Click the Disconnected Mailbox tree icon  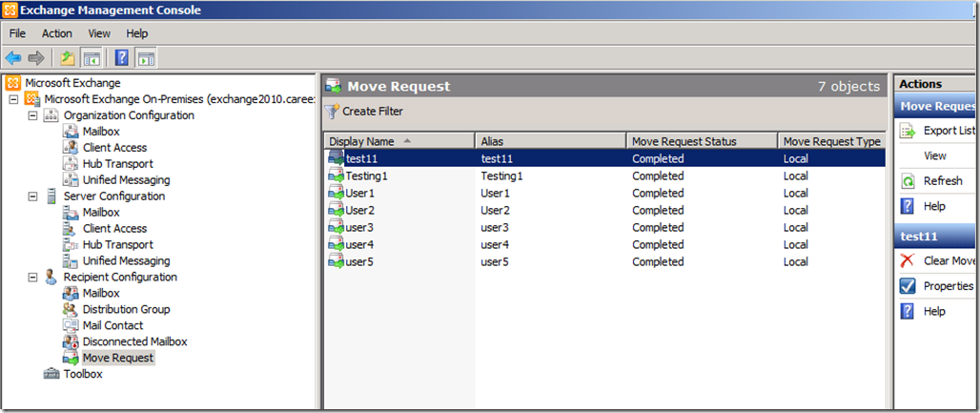point(71,341)
